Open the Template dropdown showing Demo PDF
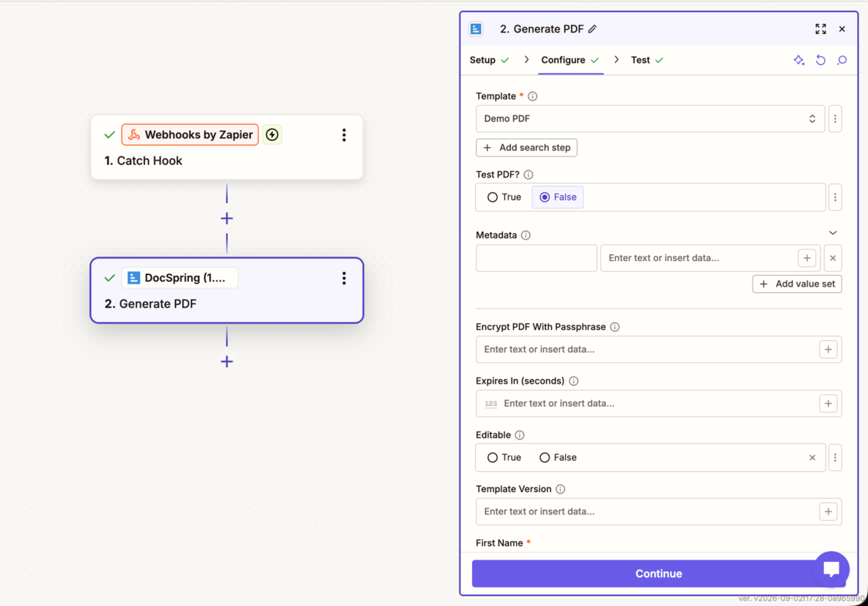The image size is (868, 606). click(x=650, y=119)
